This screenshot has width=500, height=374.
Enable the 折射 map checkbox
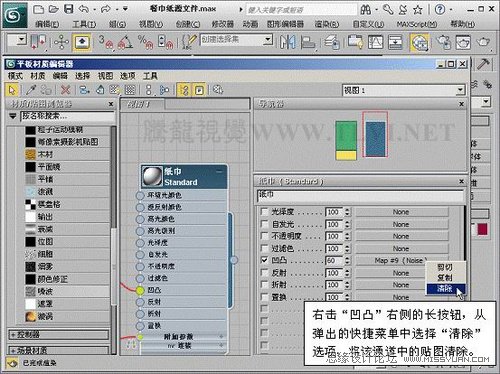[x=264, y=285]
